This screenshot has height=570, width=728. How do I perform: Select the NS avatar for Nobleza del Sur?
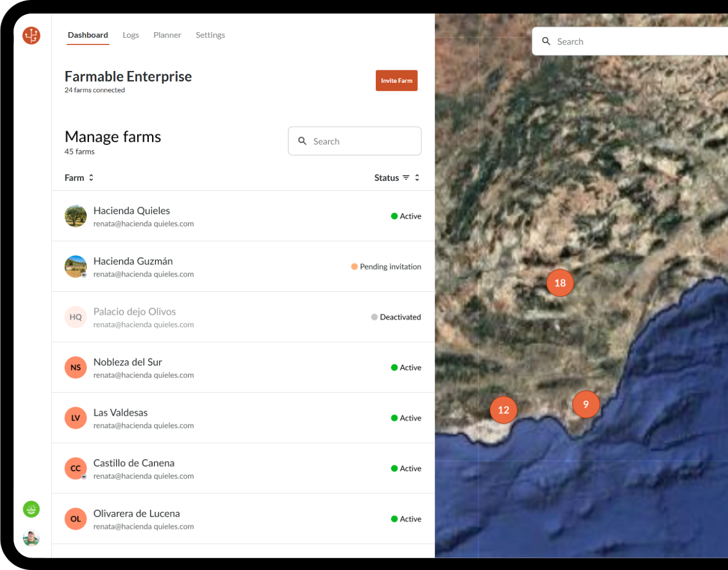coord(76,367)
